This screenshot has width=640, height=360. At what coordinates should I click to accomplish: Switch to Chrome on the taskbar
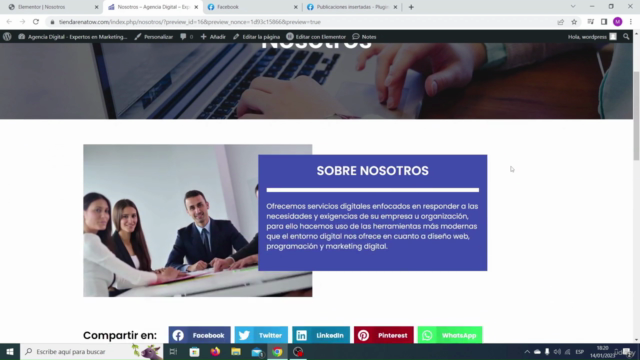277,351
